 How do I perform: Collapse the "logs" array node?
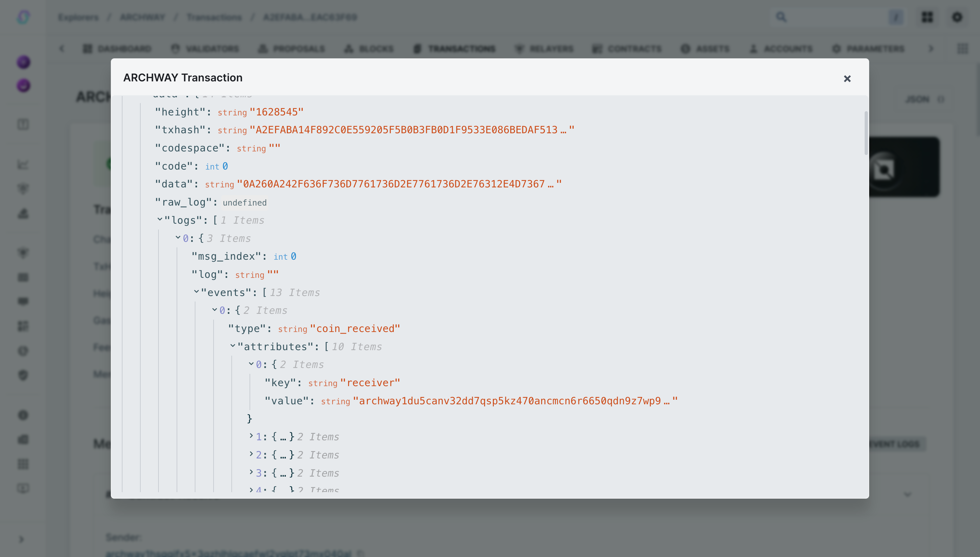tap(160, 219)
